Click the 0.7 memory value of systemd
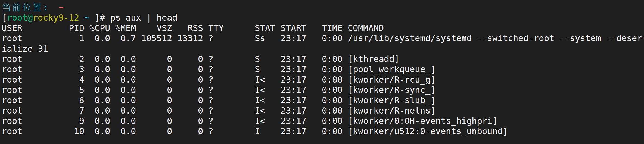The image size is (644, 144). (x=128, y=39)
